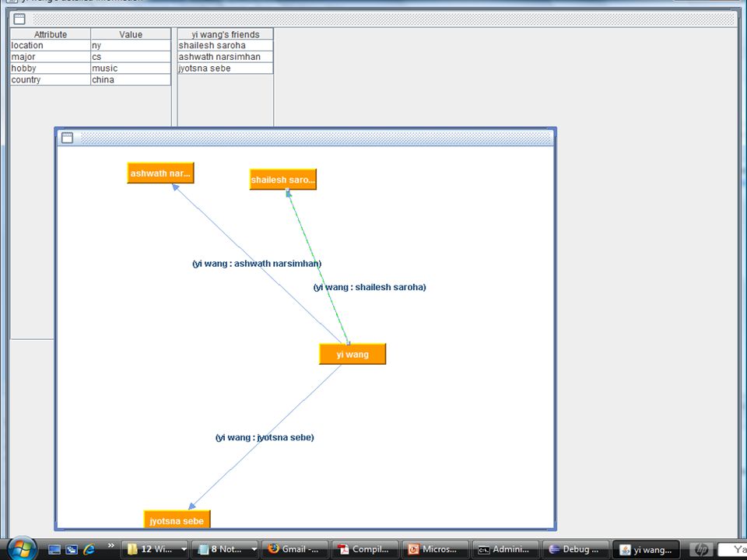747x560 pixels.
Task: Open '8 Not...' notepad taskbar group
Action: coord(221,549)
